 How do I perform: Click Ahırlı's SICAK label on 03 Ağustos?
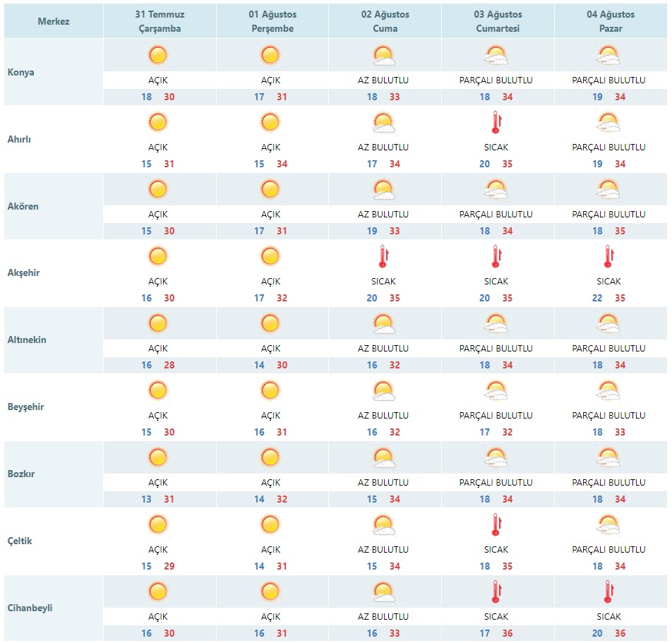(496, 148)
